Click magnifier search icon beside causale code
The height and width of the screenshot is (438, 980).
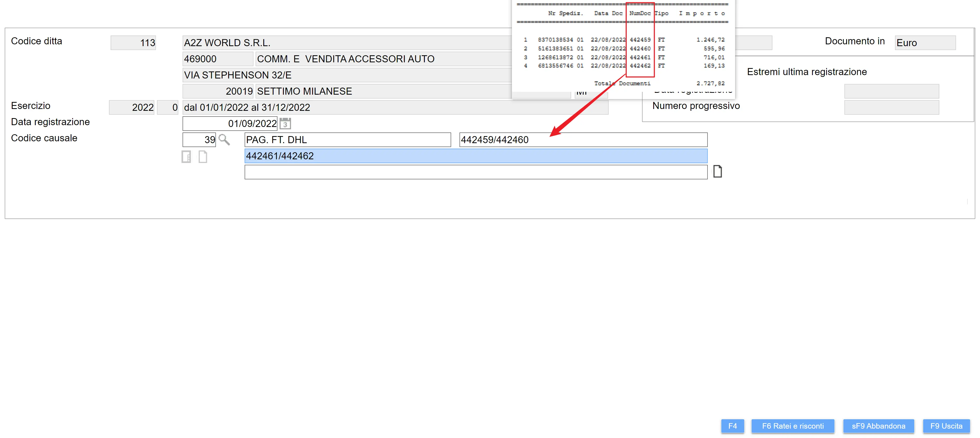[x=224, y=140]
